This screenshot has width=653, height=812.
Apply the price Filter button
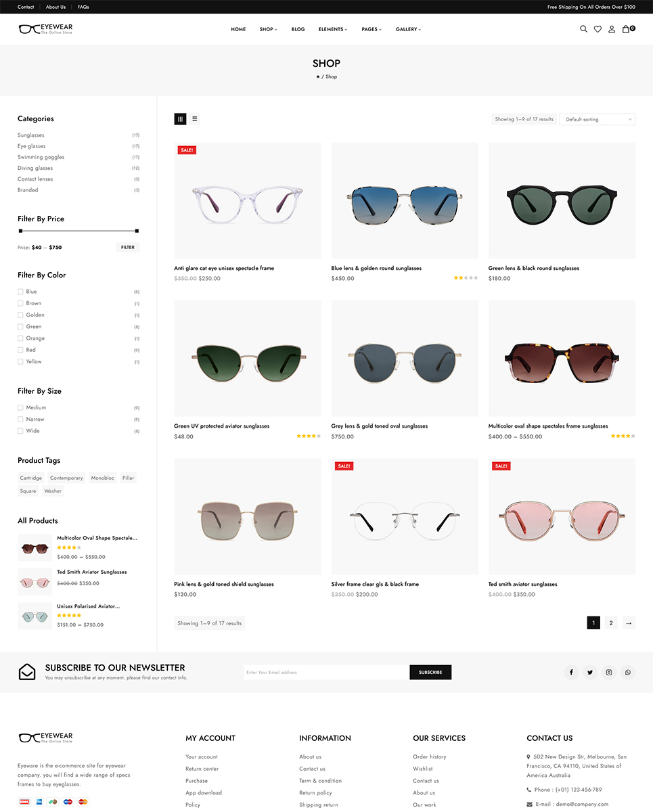128,248
